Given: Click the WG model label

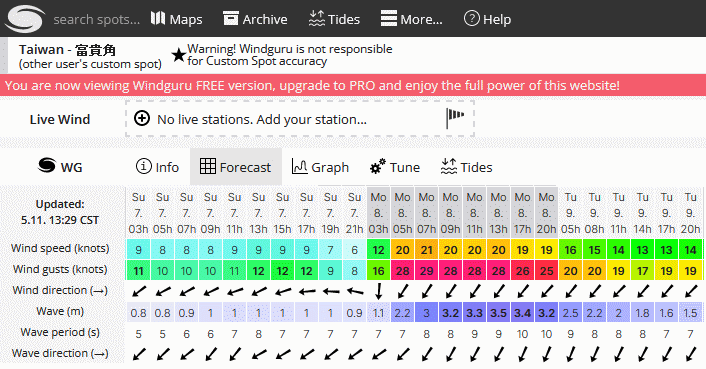Looking at the screenshot, I should (60, 166).
